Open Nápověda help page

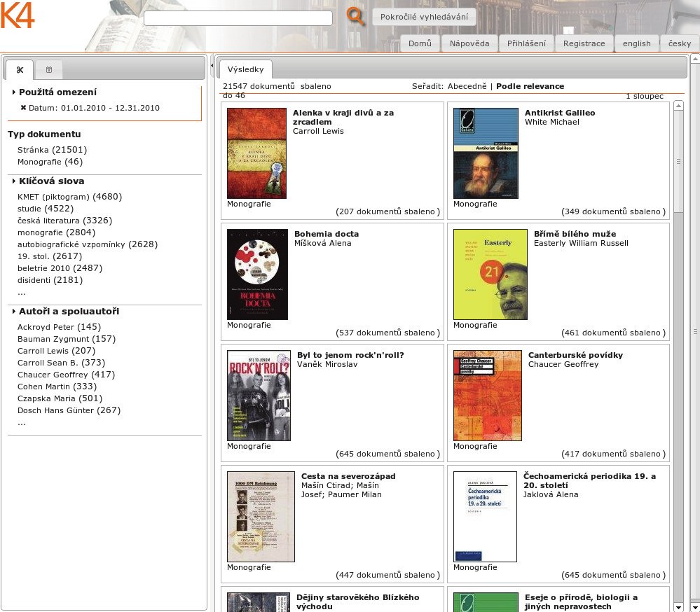pos(469,43)
